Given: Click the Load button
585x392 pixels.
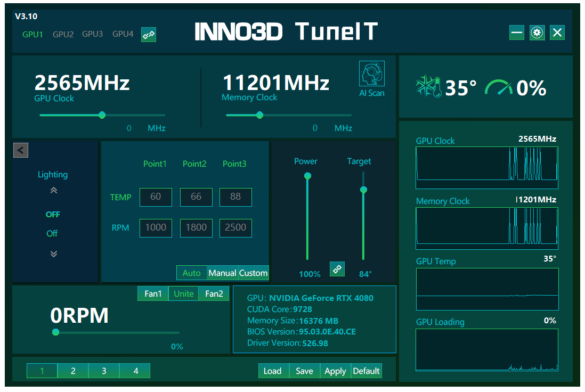Looking at the screenshot, I should pyautogui.click(x=274, y=371).
